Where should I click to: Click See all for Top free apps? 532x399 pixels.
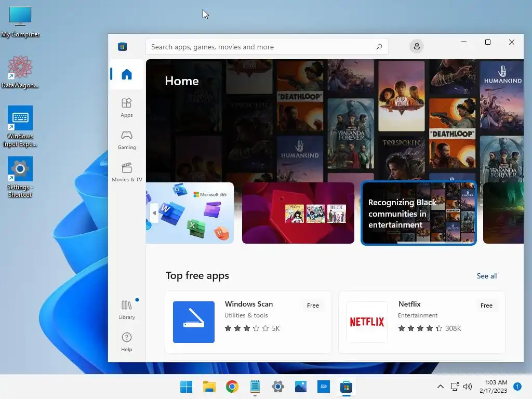click(487, 276)
